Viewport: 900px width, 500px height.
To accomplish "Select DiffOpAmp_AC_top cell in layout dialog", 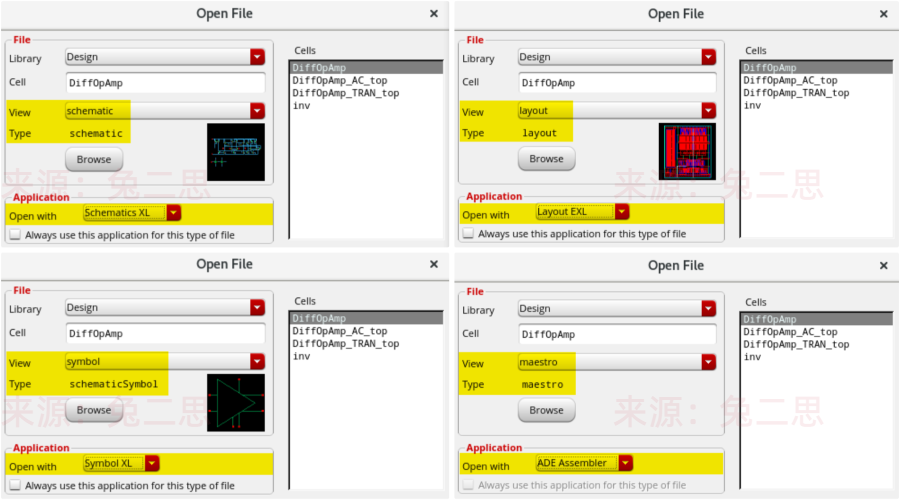I will coord(790,80).
